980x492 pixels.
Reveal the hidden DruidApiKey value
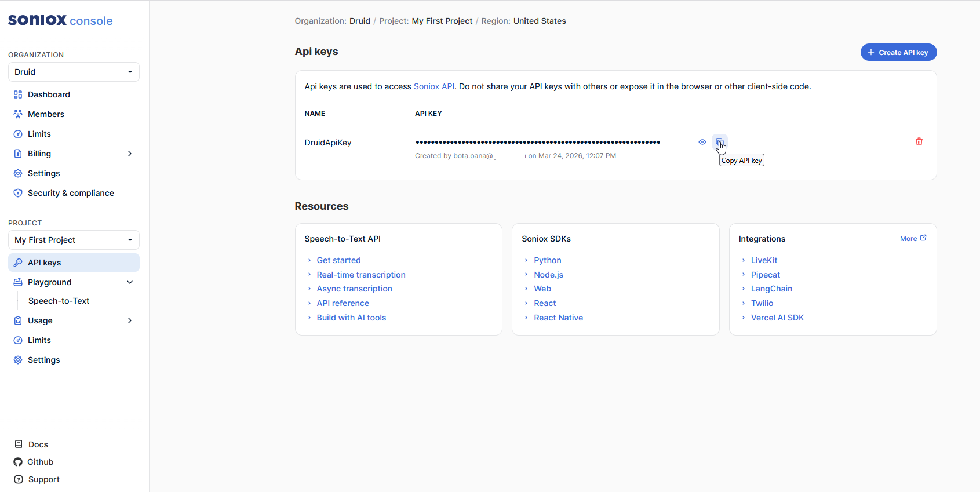tap(702, 142)
